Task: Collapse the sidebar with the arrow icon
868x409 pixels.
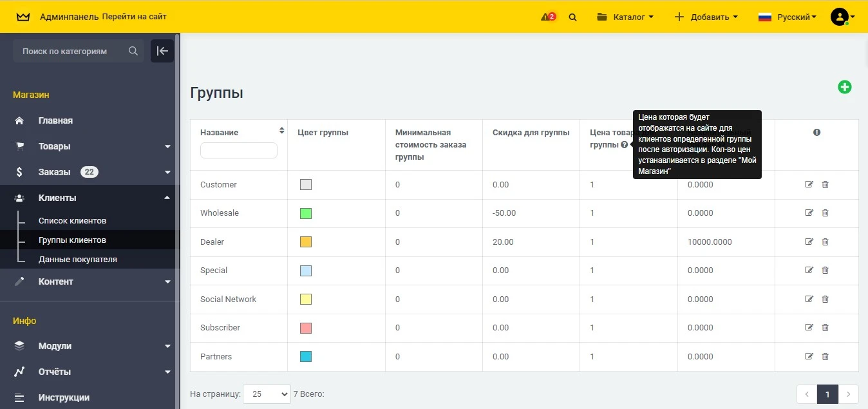Action: [x=162, y=51]
